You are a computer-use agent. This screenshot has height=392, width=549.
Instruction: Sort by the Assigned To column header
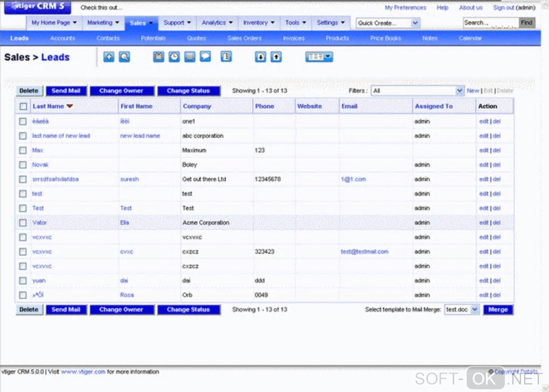[x=434, y=106]
